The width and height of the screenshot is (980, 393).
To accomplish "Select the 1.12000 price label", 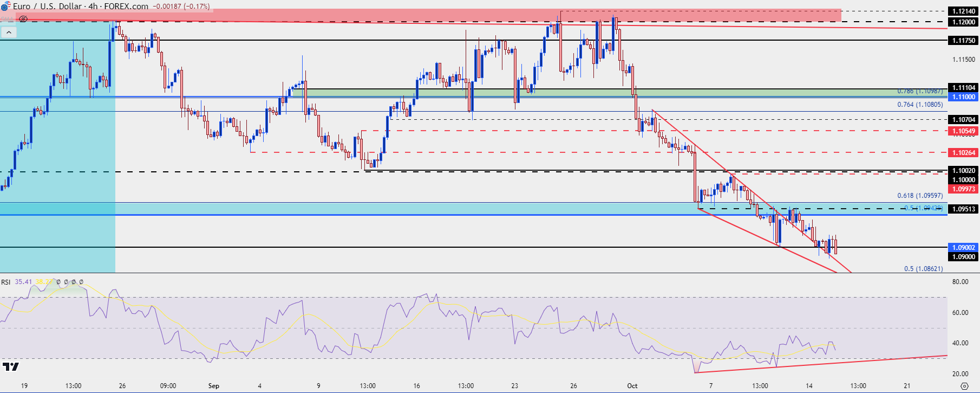I will click(x=964, y=22).
